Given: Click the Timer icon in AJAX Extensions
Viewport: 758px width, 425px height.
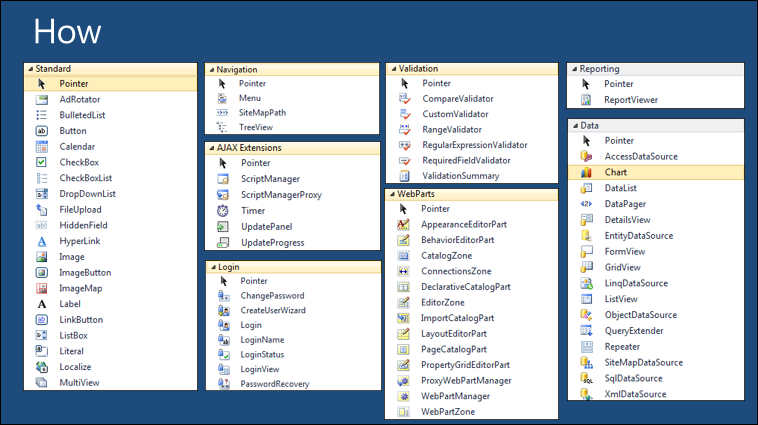Looking at the screenshot, I should coord(223,210).
